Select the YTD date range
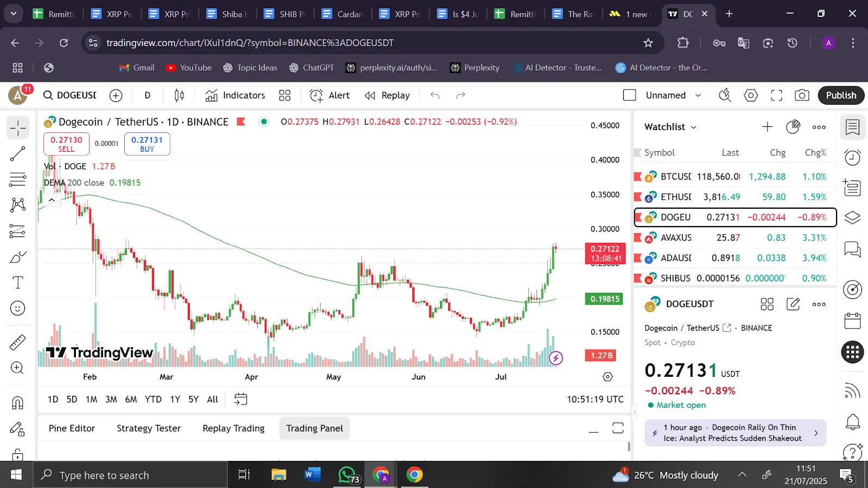 [x=153, y=400]
